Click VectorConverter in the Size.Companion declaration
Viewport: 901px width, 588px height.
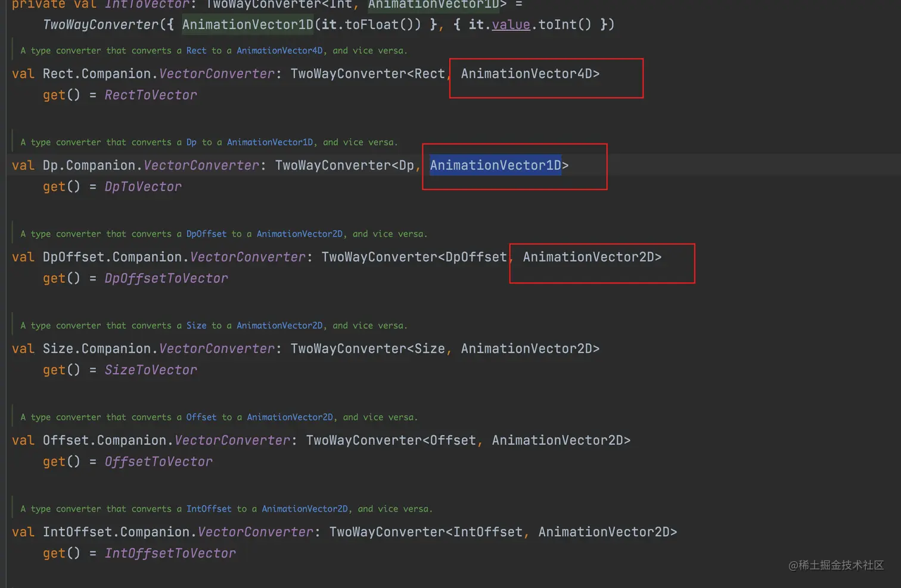pos(217,349)
